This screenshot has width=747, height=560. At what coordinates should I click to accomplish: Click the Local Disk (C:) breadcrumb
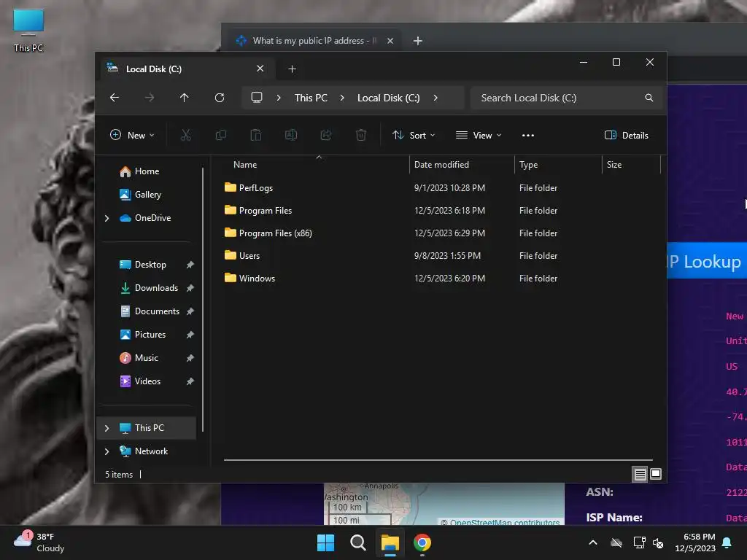pyautogui.click(x=389, y=98)
